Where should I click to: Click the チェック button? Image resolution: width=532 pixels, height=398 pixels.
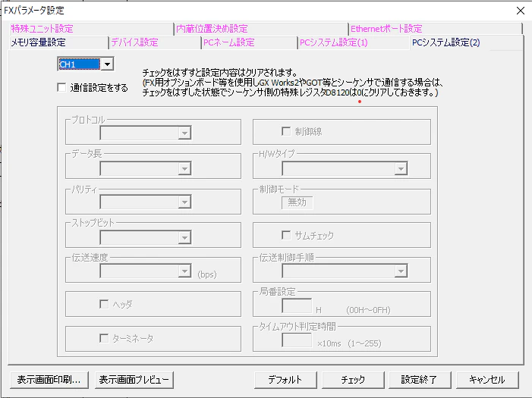pyautogui.click(x=353, y=380)
